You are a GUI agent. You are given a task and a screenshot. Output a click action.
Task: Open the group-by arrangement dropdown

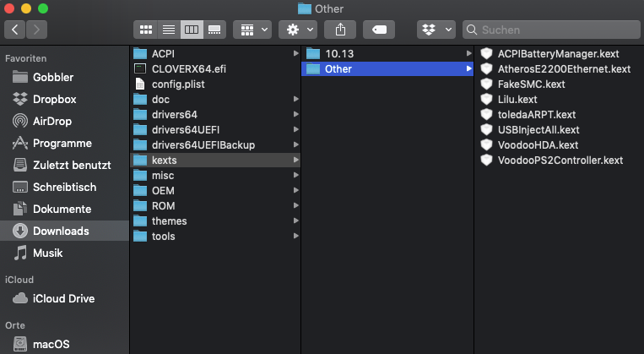pyautogui.click(x=252, y=30)
